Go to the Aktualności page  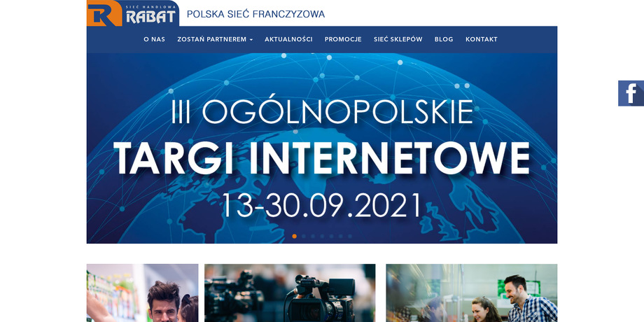pos(288,39)
